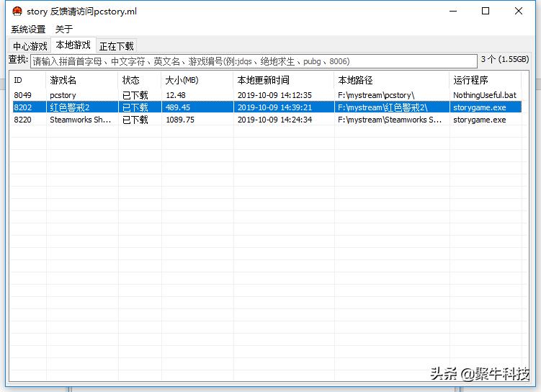Click storygame.exe in 红色警戒2 row
The height and width of the screenshot is (392, 541).
(x=480, y=107)
